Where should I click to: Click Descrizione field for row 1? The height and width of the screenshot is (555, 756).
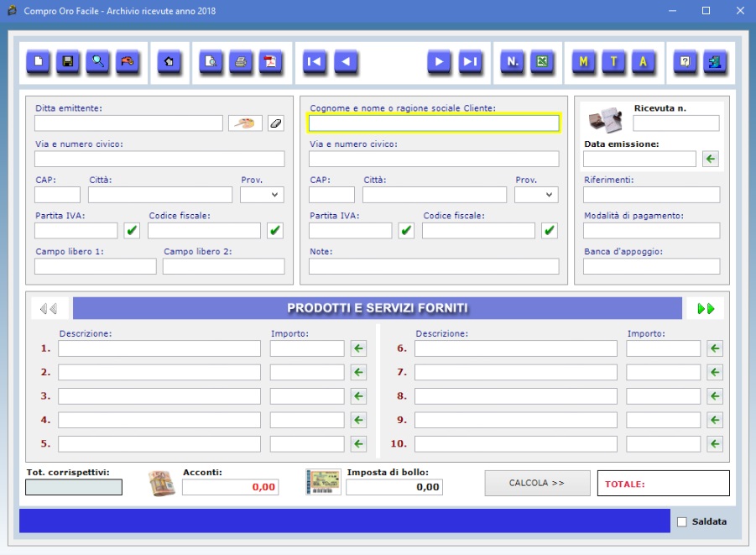(x=159, y=348)
